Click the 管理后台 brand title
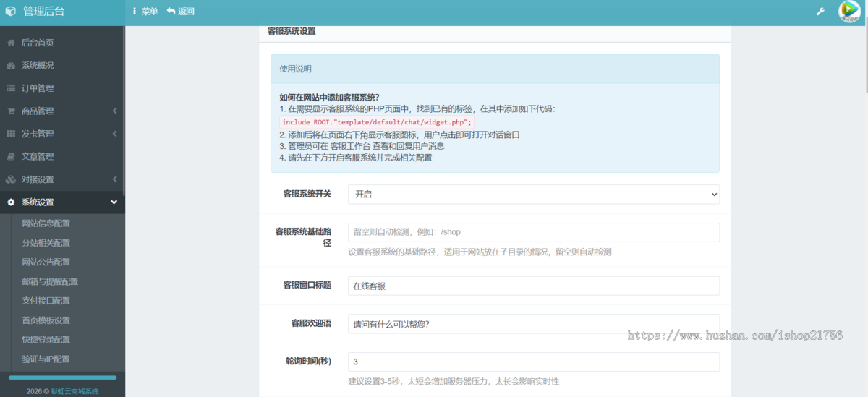The image size is (868, 397). pos(43,12)
